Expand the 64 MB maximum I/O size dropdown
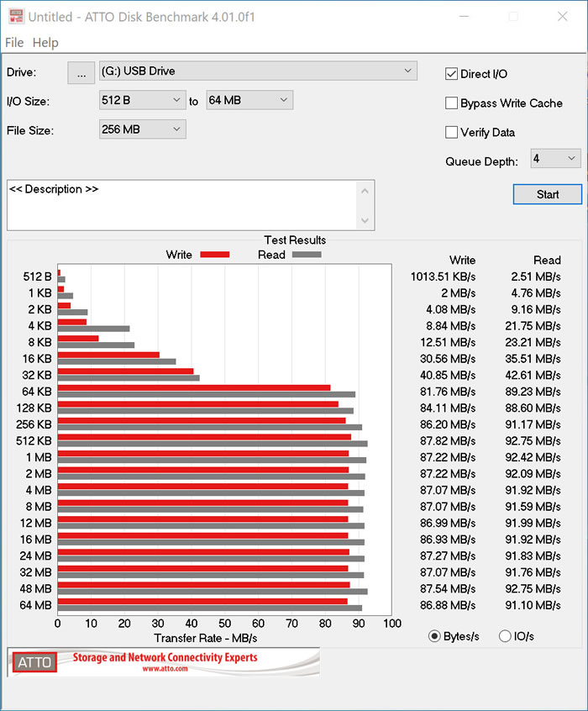This screenshot has width=588, height=711. [x=249, y=100]
